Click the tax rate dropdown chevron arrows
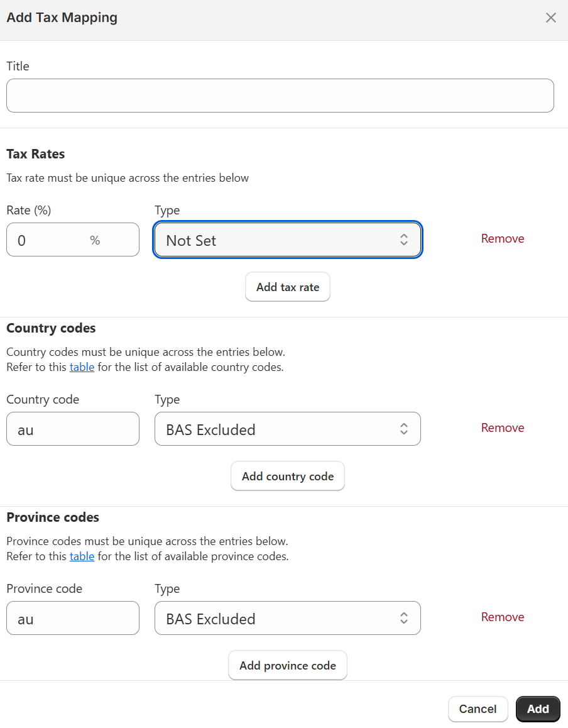This screenshot has height=728, width=568. point(404,240)
